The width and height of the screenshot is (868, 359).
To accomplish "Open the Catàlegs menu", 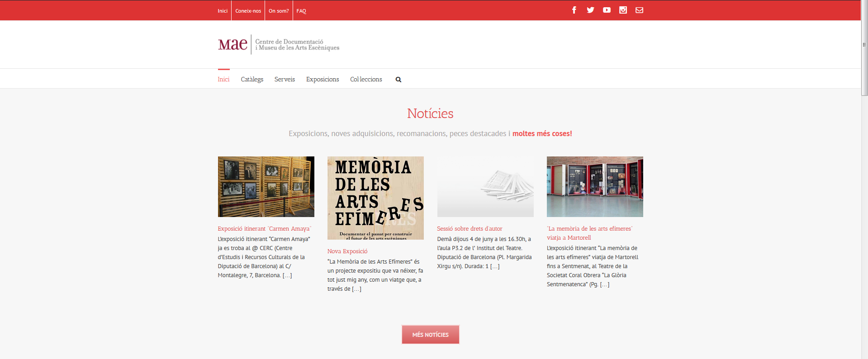I will point(252,79).
